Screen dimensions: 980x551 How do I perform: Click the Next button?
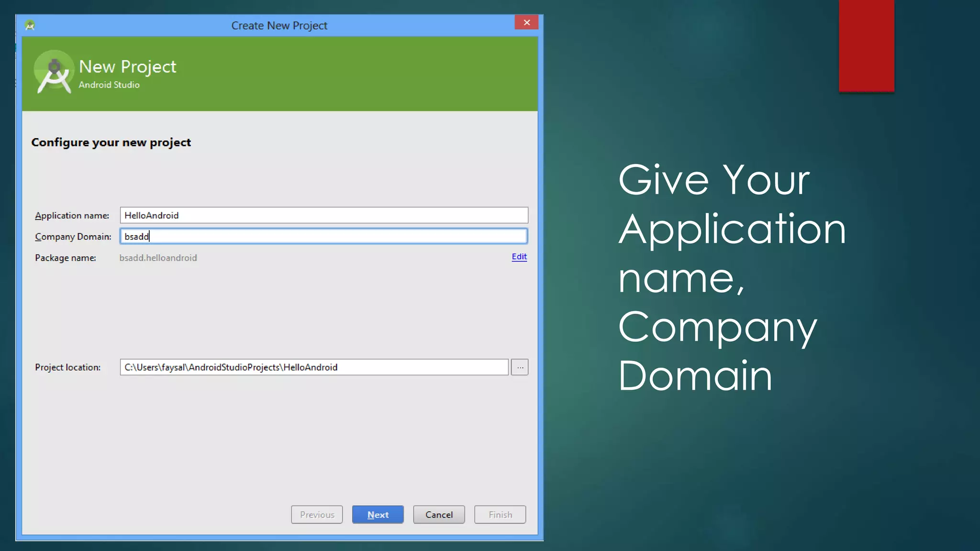pyautogui.click(x=378, y=515)
